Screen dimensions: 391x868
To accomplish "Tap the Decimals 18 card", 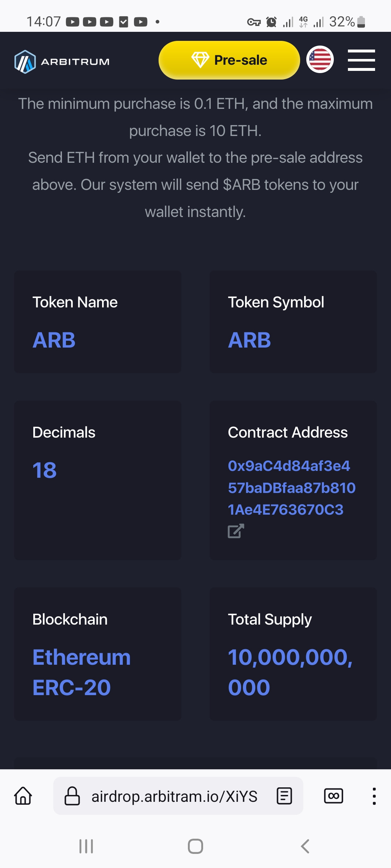I will tap(98, 480).
